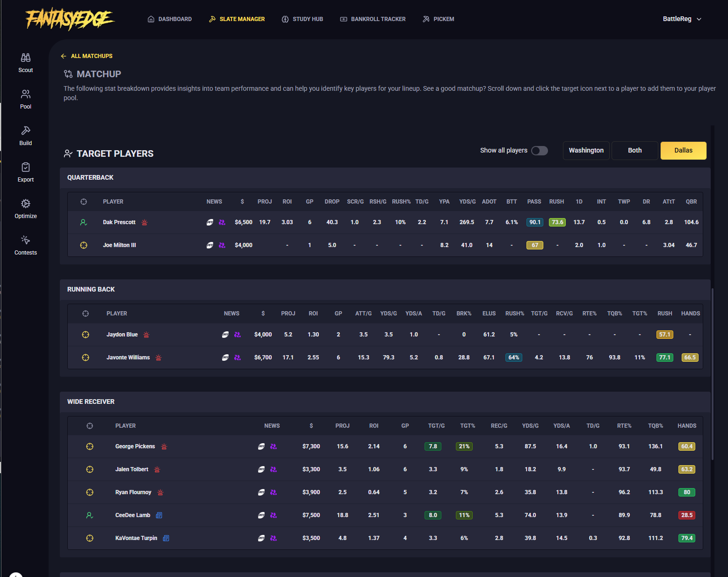728x577 pixels.
Task: Open the Pickem tab
Action: point(439,19)
